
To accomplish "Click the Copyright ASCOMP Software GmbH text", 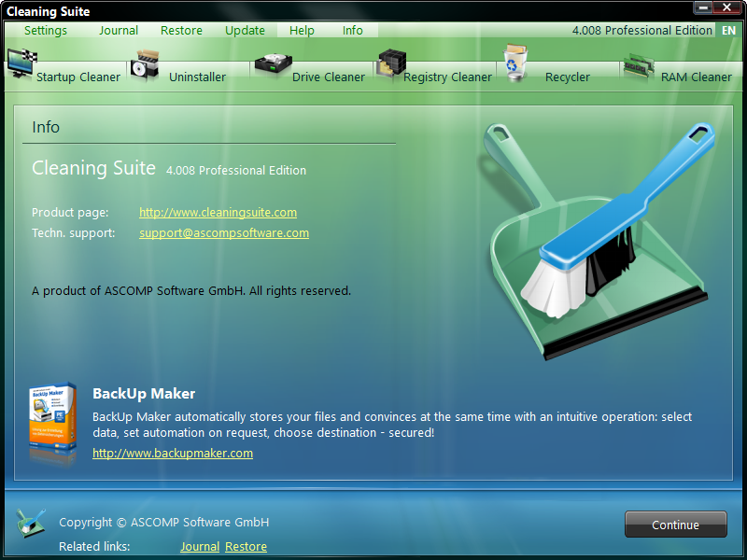I will coord(164,523).
